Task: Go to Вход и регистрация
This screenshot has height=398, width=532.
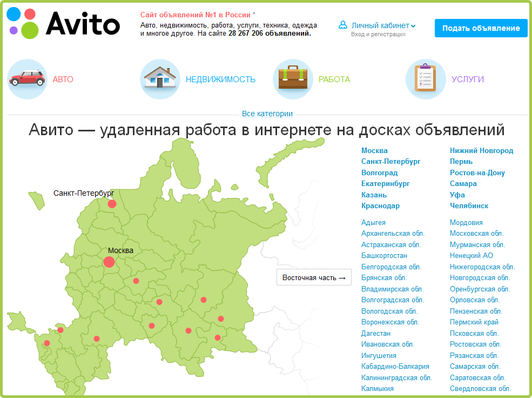Action: pos(378,35)
